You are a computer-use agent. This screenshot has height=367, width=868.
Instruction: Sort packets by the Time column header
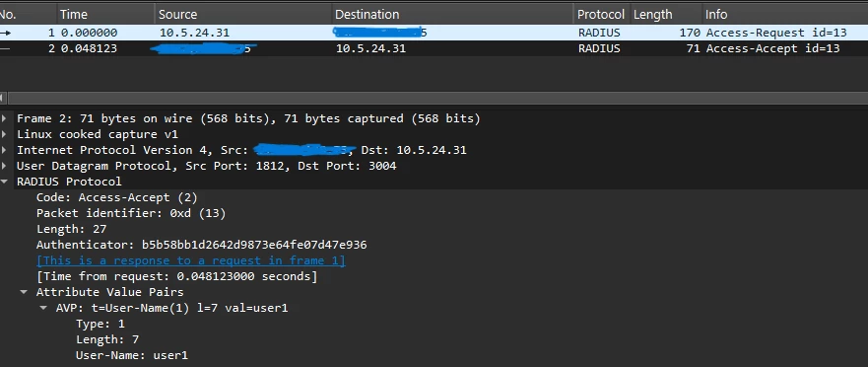click(x=105, y=15)
